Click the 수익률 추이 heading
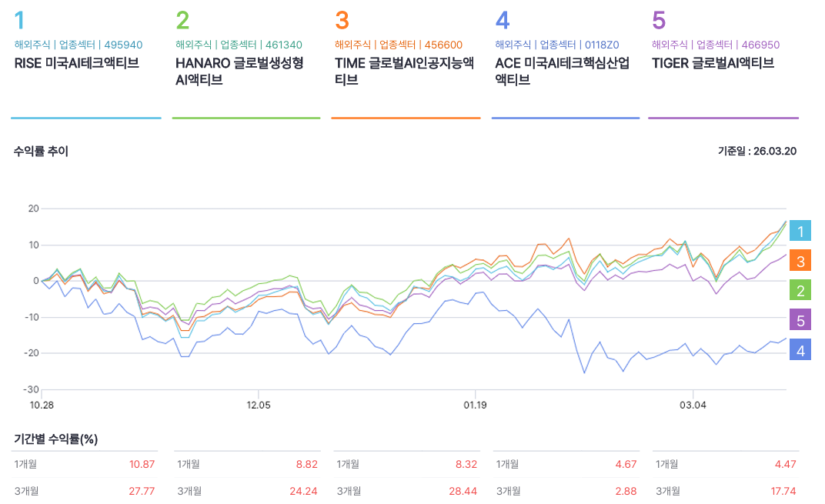 coord(41,152)
